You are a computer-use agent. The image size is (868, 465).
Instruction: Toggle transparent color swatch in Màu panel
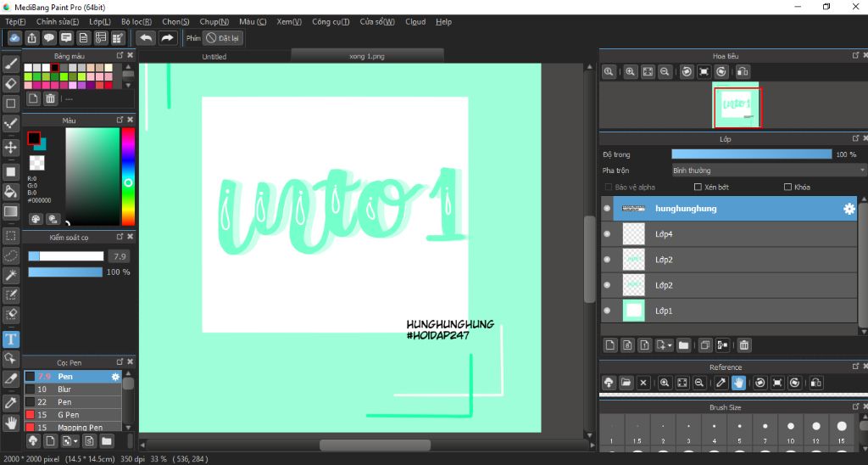point(37,162)
